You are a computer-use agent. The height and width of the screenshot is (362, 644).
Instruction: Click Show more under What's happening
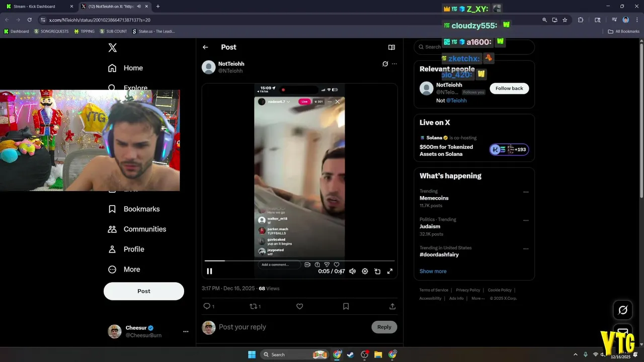(x=433, y=271)
